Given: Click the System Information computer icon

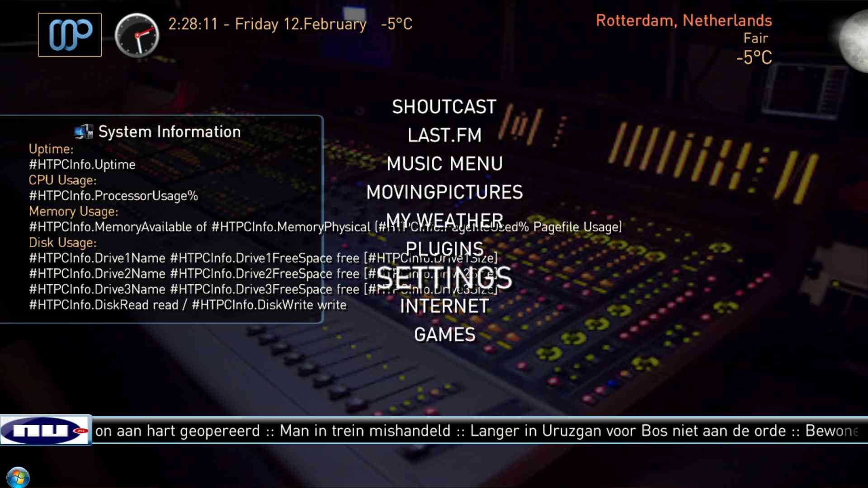Looking at the screenshot, I should [84, 131].
